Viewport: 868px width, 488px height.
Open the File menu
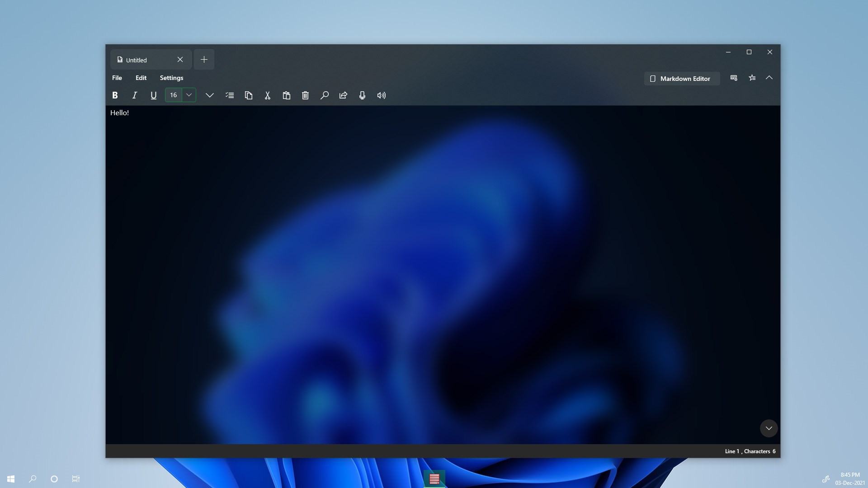click(117, 78)
